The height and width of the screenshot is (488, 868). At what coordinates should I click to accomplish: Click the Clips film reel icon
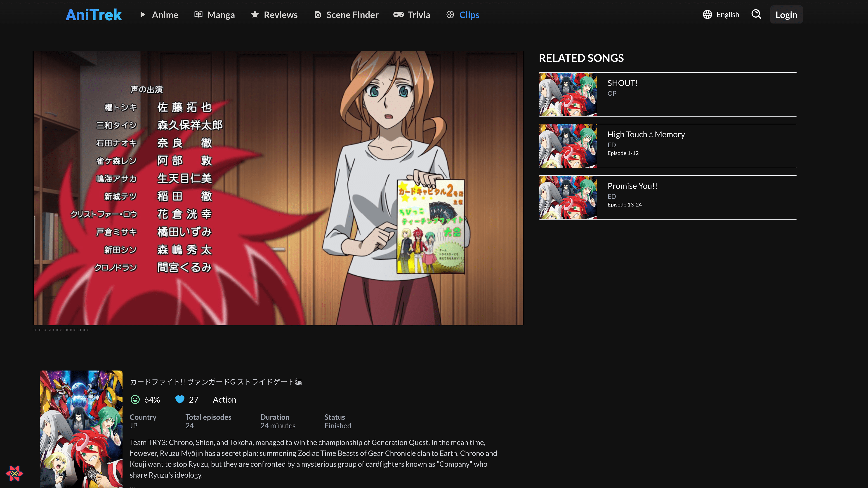pos(450,14)
